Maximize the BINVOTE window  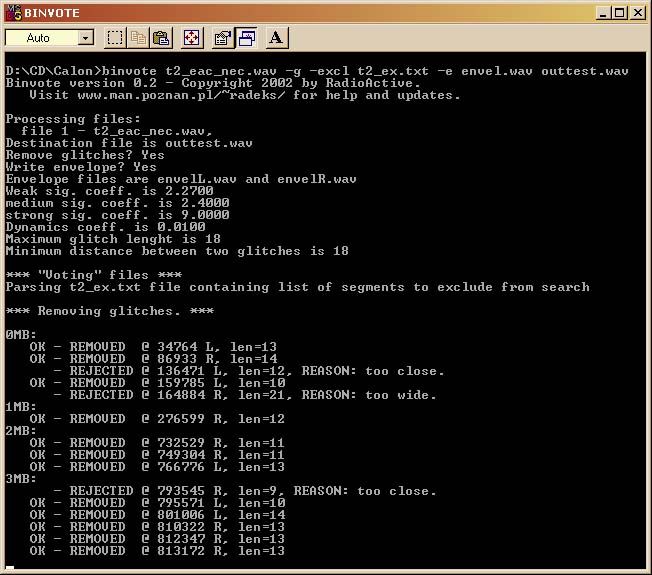point(619,13)
